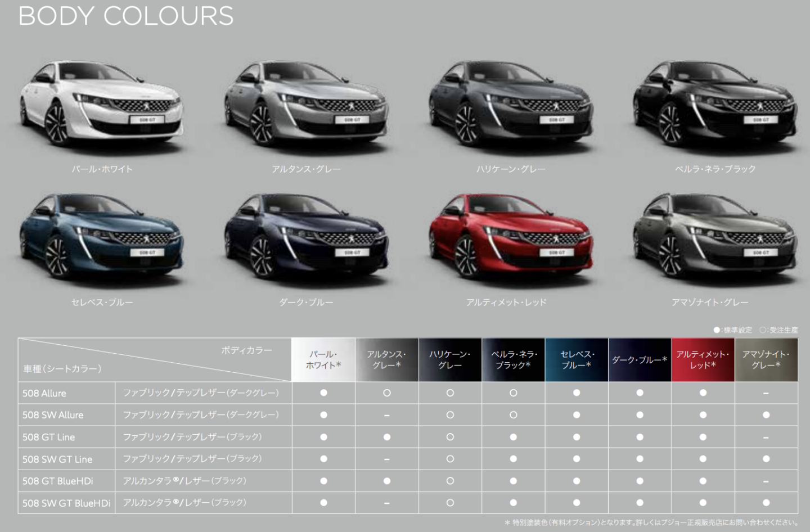Click the アルタンス・グレー car image
This screenshot has height=532, width=810.
(x=306, y=103)
